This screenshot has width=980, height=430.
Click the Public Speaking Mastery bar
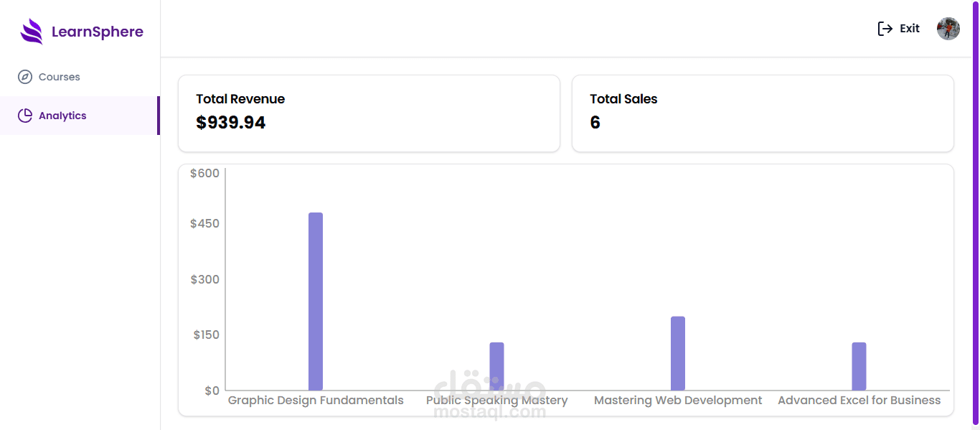[496, 366]
